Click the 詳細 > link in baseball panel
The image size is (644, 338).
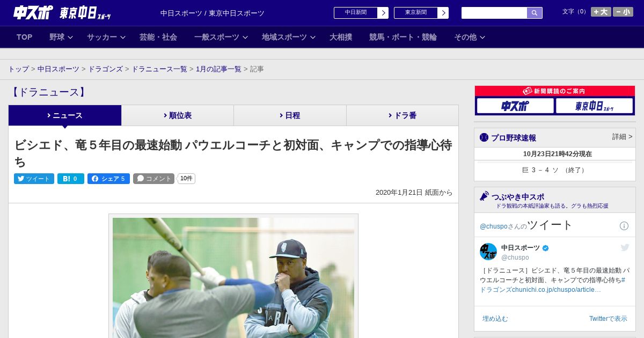[622, 137]
